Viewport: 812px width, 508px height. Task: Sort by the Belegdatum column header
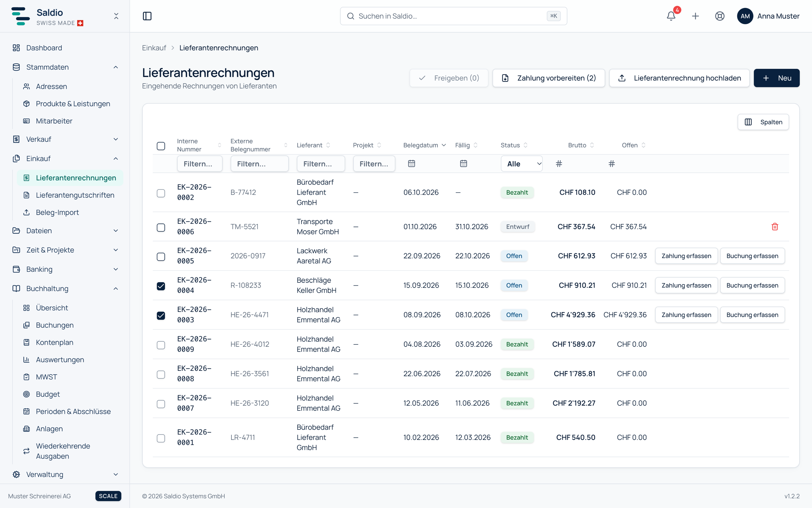[425, 145]
